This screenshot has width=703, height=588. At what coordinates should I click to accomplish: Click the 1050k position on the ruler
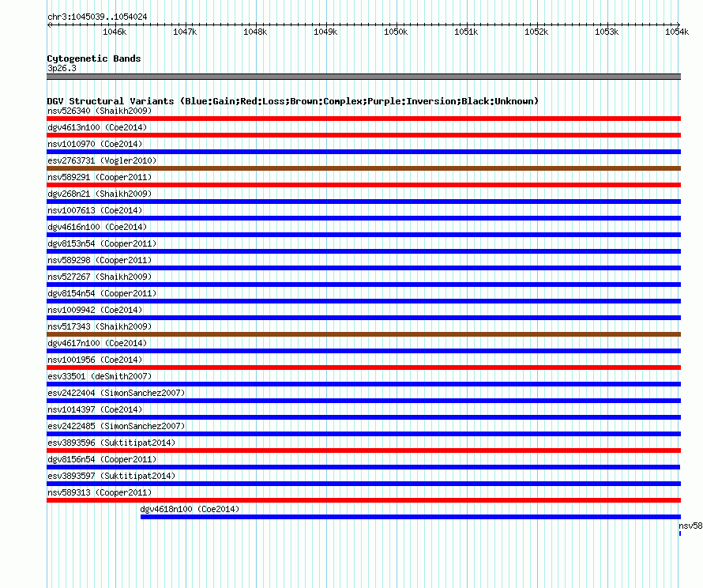coord(396,32)
